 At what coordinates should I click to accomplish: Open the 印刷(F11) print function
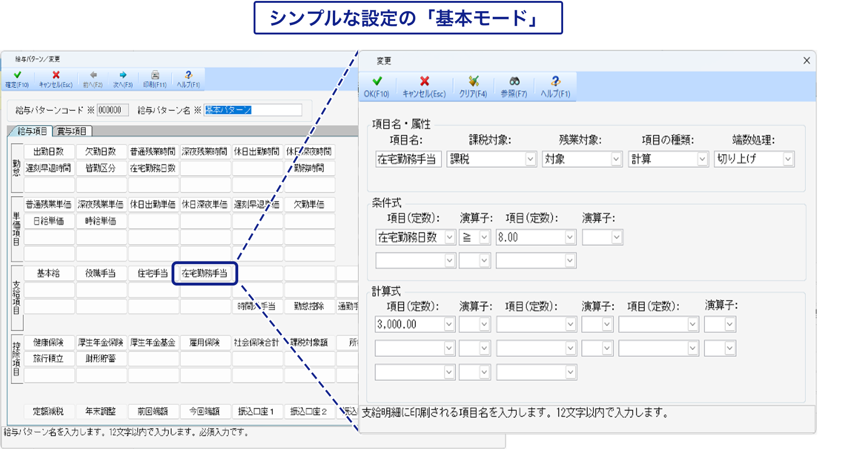(x=154, y=78)
